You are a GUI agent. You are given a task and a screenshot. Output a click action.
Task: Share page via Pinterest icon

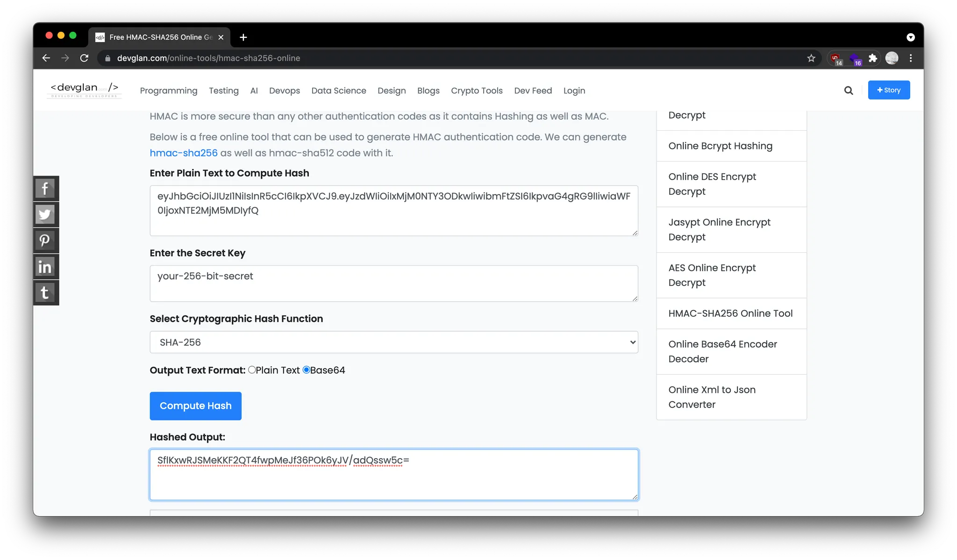point(45,241)
